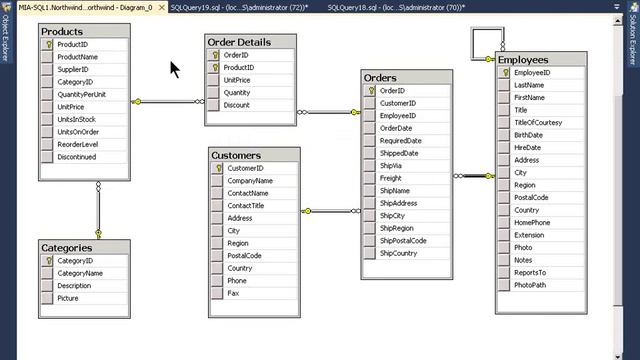Select the Orders table title bar
Screen dimensions: 640x360
click(407, 78)
